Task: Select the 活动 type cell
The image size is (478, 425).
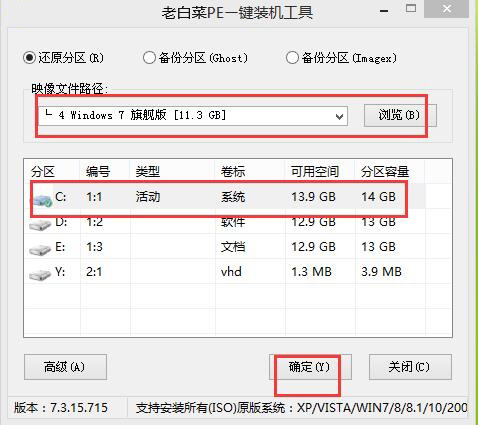Action: point(148,197)
